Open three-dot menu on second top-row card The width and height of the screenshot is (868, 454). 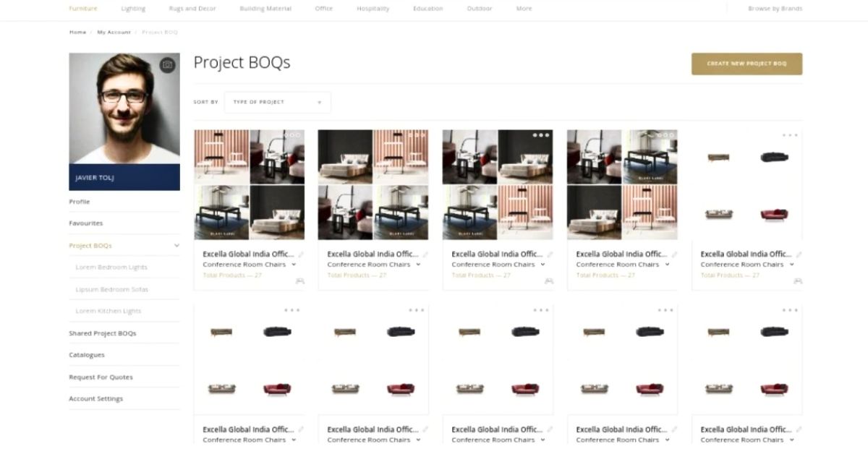[417, 135]
